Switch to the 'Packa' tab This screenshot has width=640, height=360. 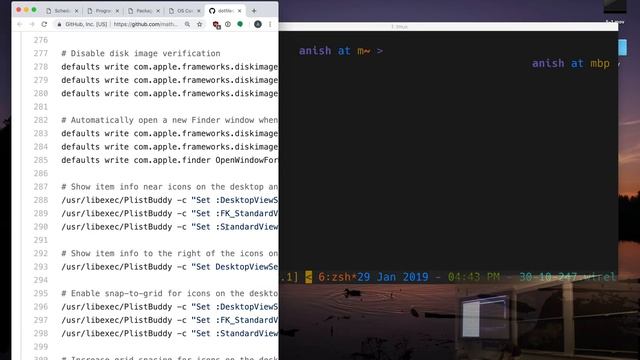pyautogui.click(x=143, y=11)
